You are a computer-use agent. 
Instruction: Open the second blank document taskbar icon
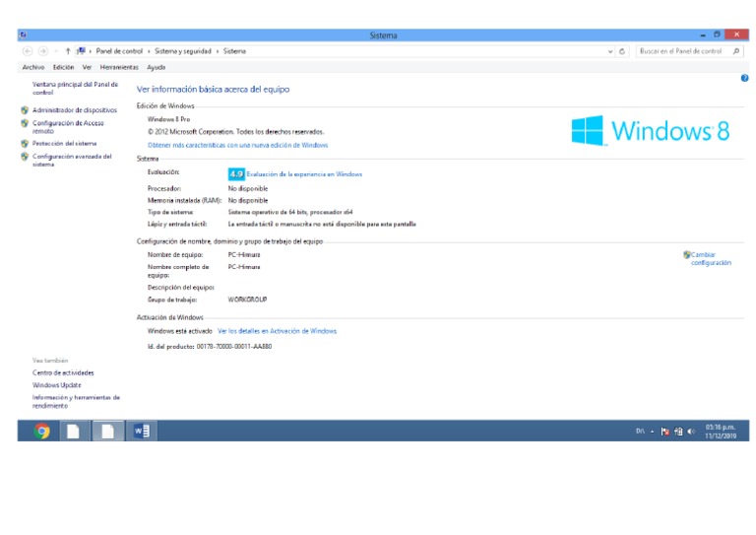(x=107, y=431)
